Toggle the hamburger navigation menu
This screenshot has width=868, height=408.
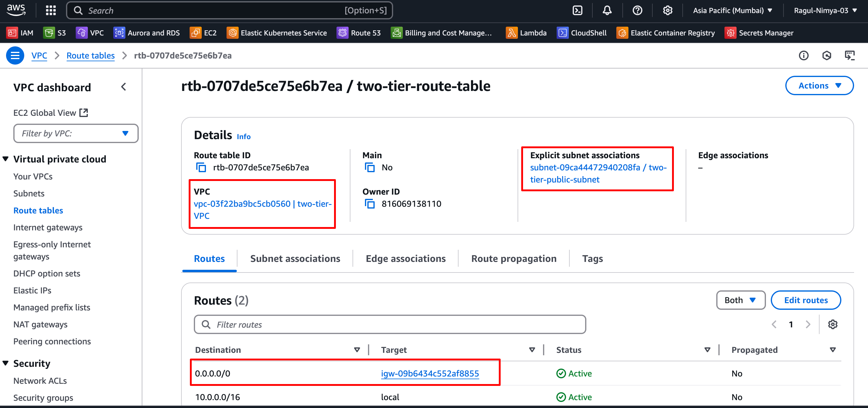(15, 55)
